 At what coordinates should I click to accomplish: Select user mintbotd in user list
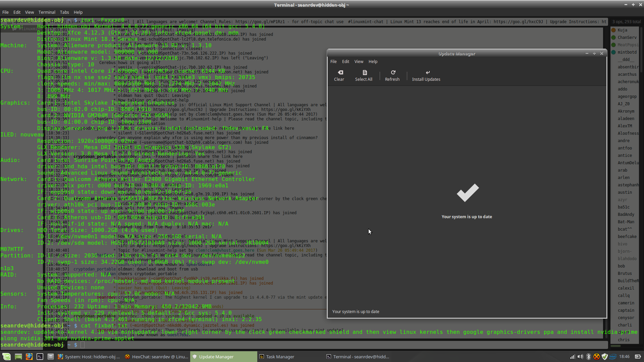point(625,52)
